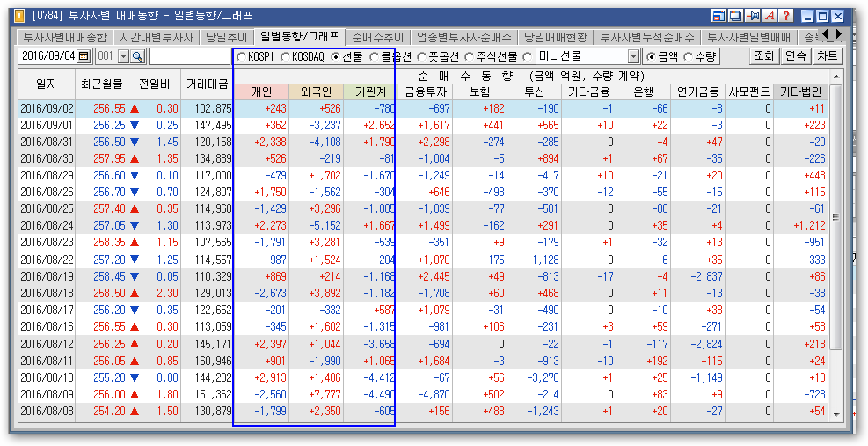
Task: Click the screen layout icon in title bar
Action: (718, 16)
